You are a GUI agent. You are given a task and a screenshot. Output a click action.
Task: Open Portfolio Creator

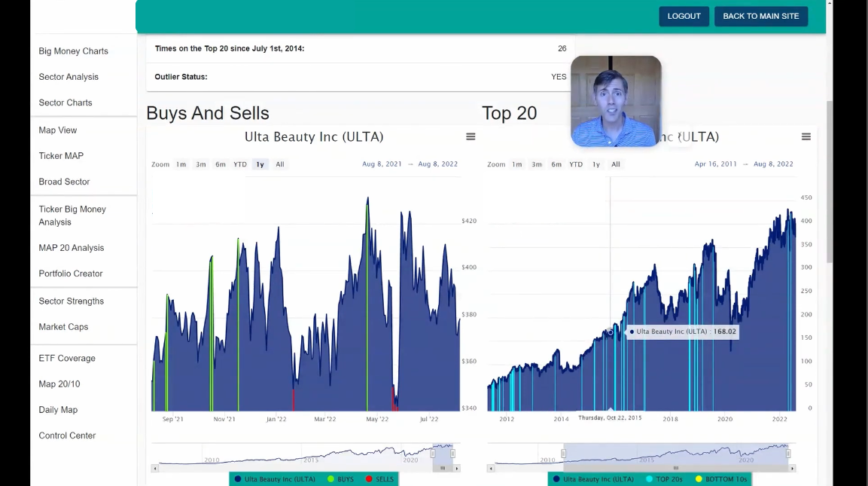71,274
